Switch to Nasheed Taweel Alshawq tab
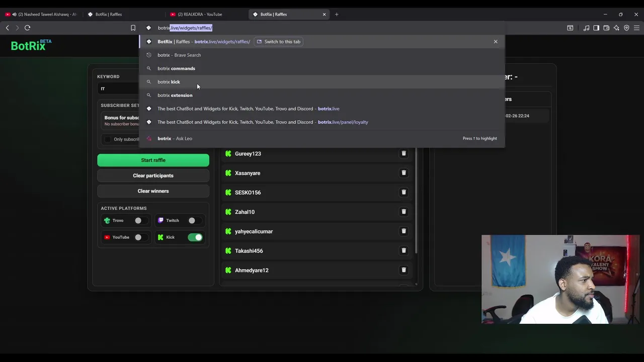Screen dimensions: 644x362 tap(42, 14)
